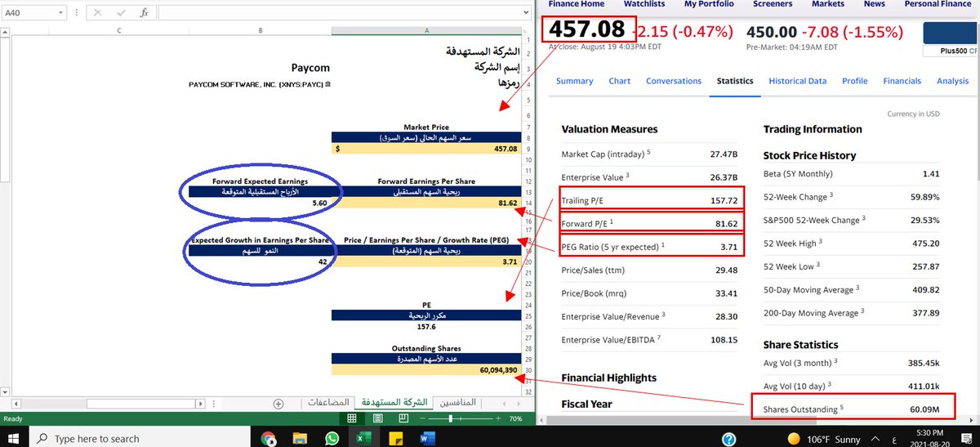The width and height of the screenshot is (980, 447).
Task: Click Finance Home in Yahoo navigation
Action: [x=577, y=4]
